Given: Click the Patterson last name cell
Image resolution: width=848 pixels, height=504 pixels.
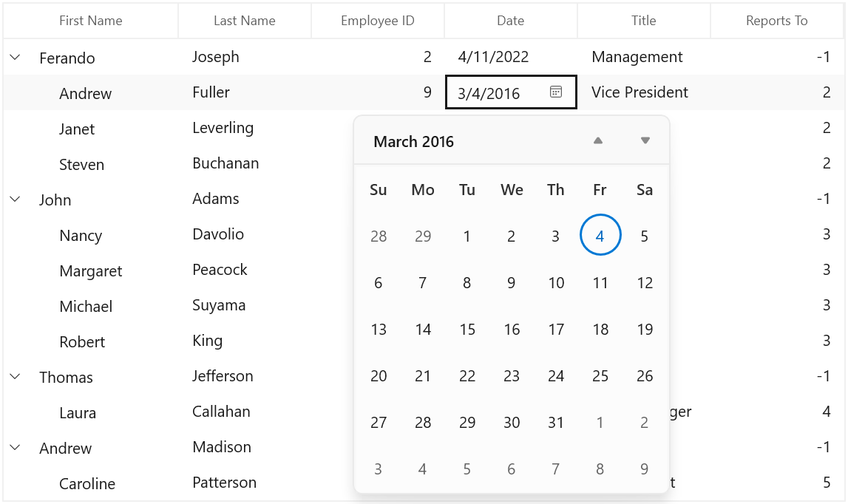Looking at the screenshot, I should (245, 483).
